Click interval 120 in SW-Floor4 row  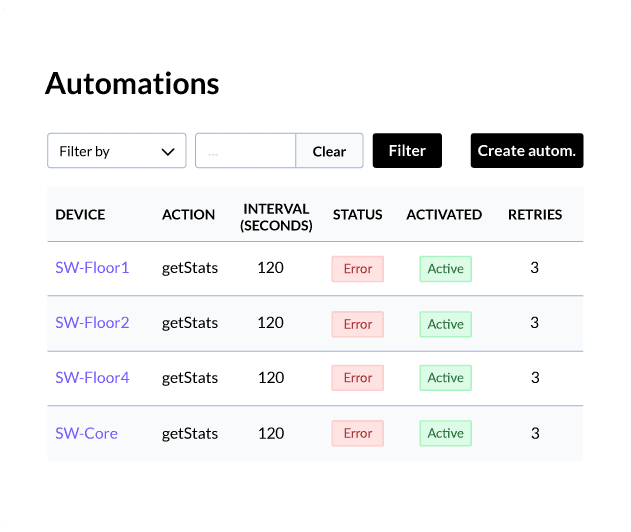271,378
